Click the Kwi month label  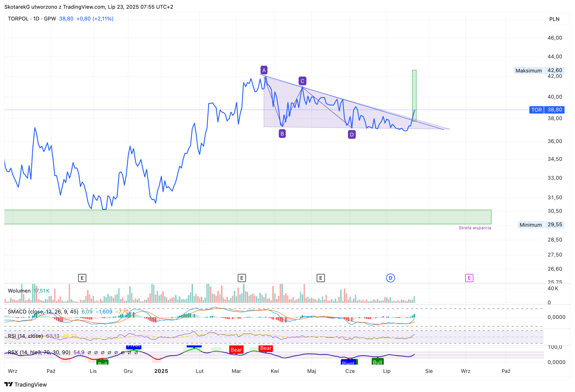(x=275, y=371)
